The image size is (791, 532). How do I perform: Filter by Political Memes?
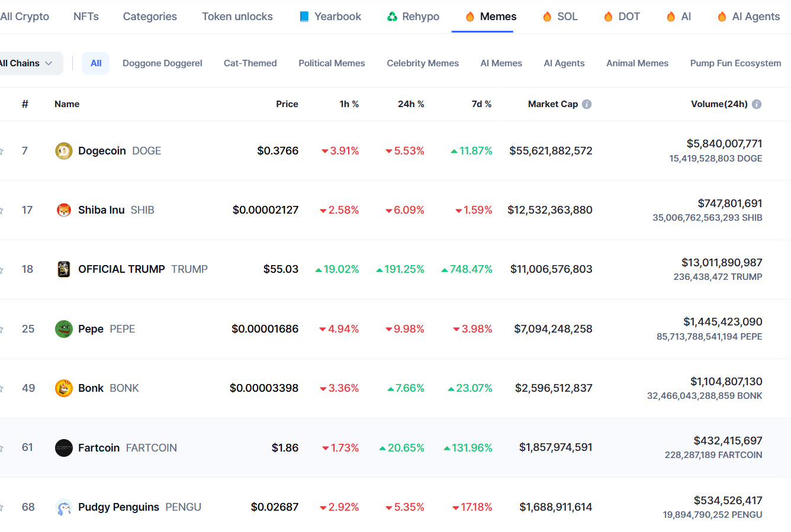click(x=332, y=63)
